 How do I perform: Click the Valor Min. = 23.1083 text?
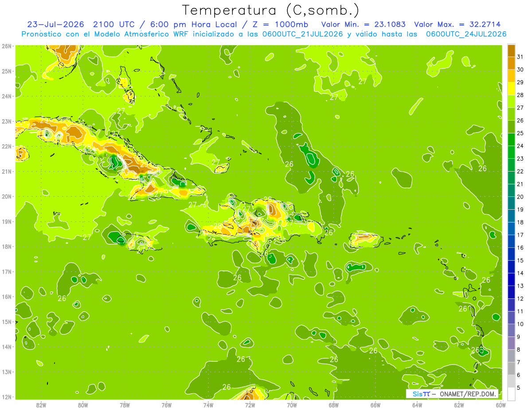[x=363, y=24]
